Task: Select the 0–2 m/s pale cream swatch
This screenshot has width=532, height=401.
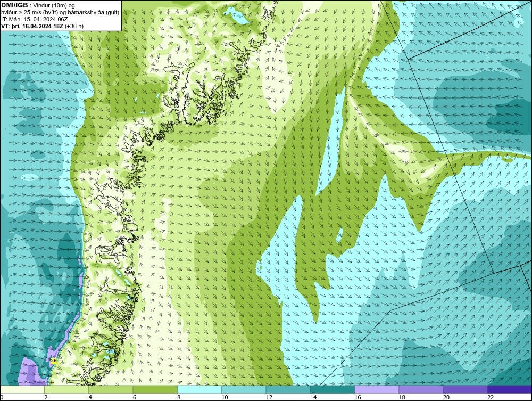Action: pyautogui.click(x=22, y=389)
